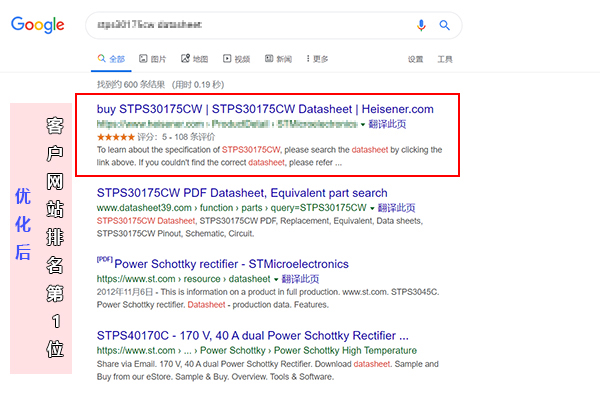Viewport: 600px width, 400px height.
Task: Expand dropdown arrow beside st.com resource URL
Action: click(x=276, y=279)
